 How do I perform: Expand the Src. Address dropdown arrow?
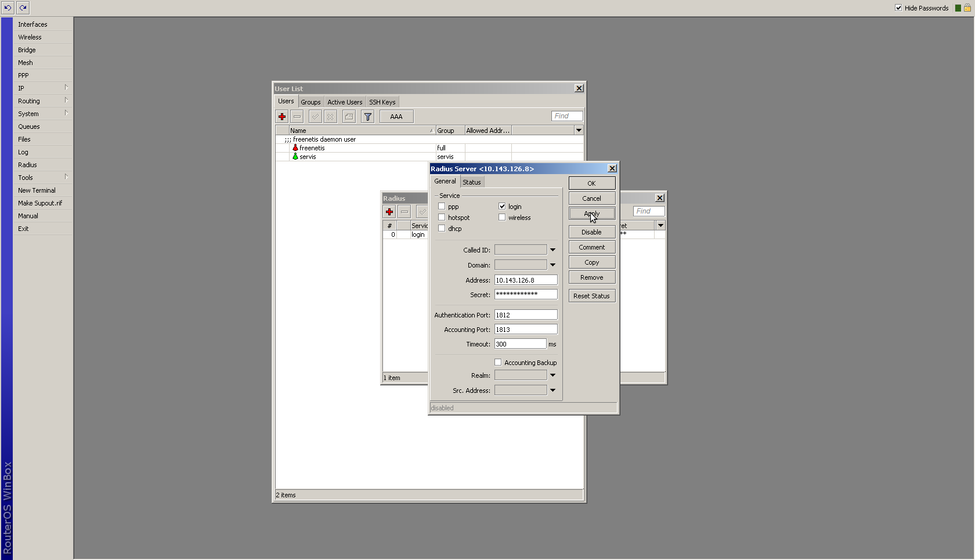pyautogui.click(x=552, y=391)
